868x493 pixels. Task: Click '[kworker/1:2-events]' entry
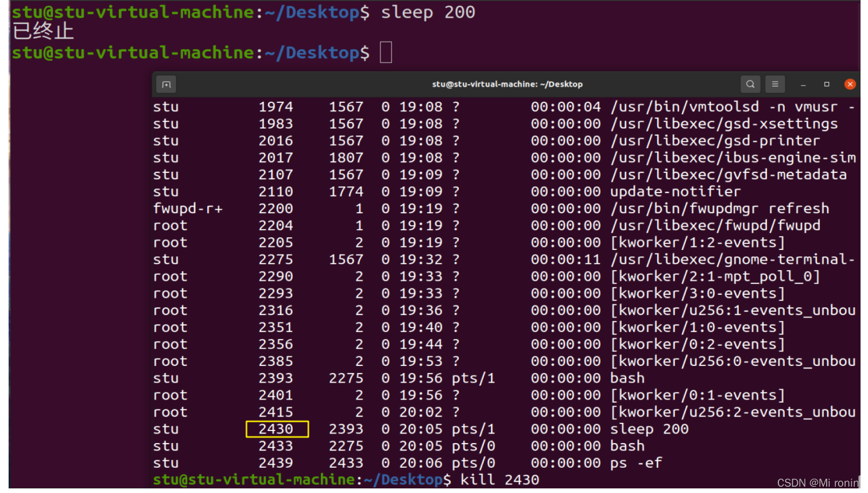click(x=697, y=243)
